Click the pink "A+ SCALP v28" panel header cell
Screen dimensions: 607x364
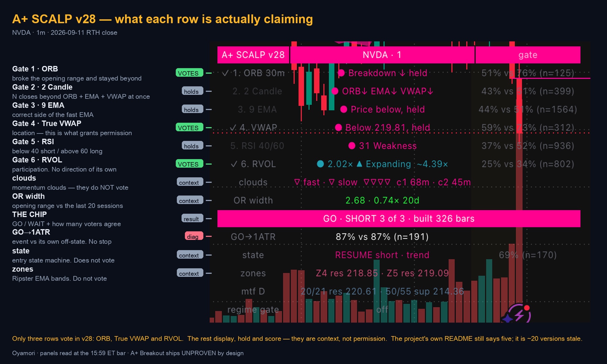[x=253, y=55]
